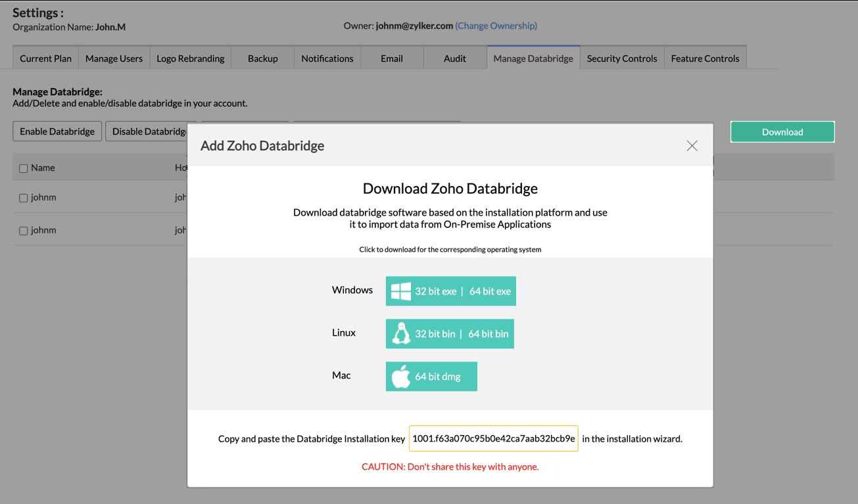Screen dimensions: 858x504
Task: Click the Apple logo icon
Action: pyautogui.click(x=400, y=377)
